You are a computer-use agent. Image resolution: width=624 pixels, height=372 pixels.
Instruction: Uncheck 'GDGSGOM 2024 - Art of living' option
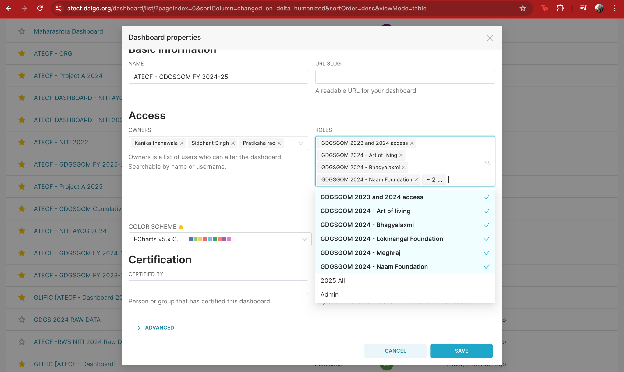pyautogui.click(x=405, y=211)
